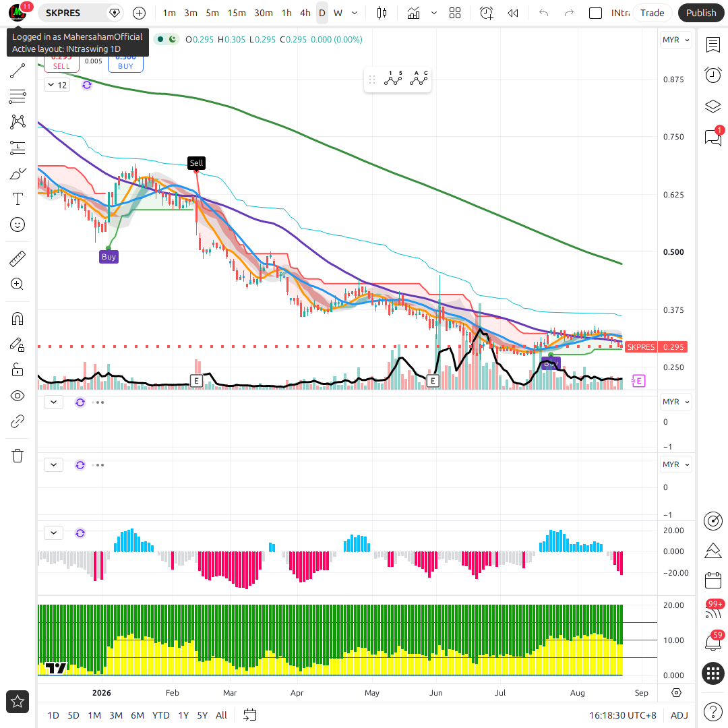Open layout setup grid icon

click(x=455, y=13)
